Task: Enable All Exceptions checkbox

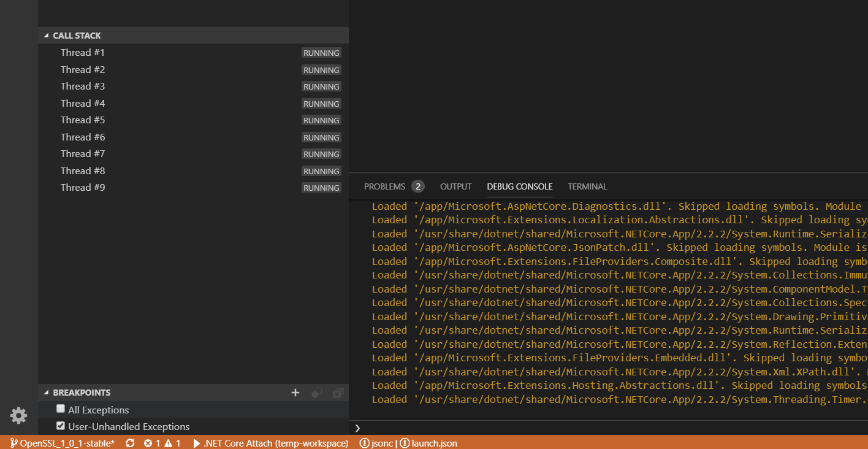Action: pos(61,409)
